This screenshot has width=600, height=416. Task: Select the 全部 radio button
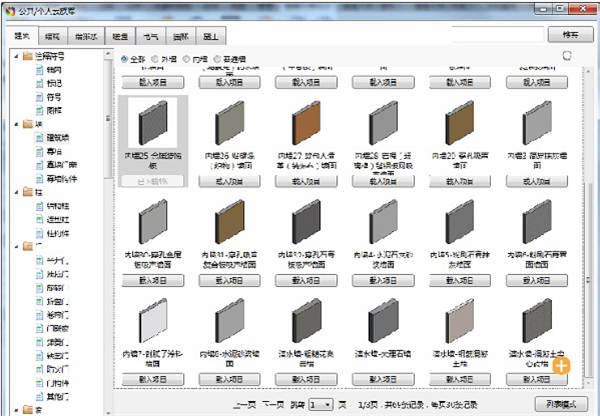125,59
